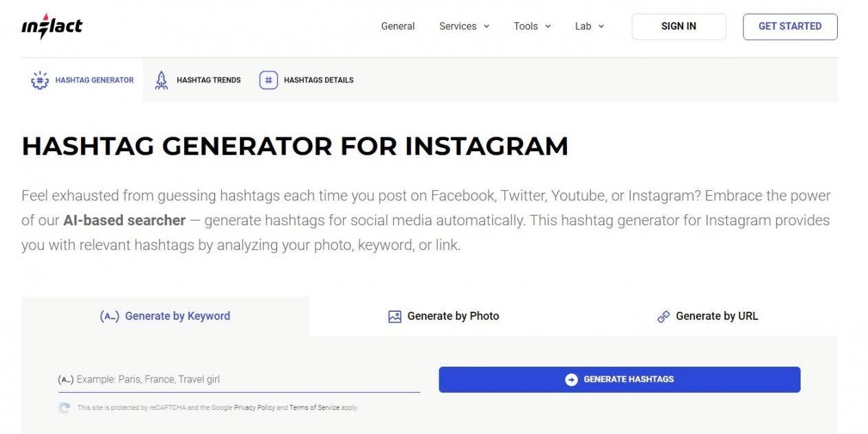Open the General menu item
The image size is (868, 434).
[x=398, y=26]
